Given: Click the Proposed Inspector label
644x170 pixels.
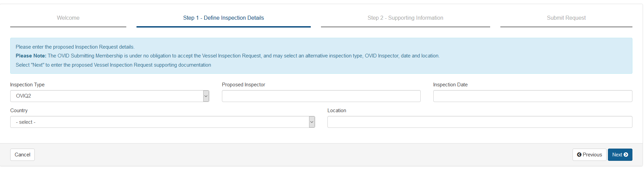Looking at the screenshot, I should coord(243,85).
